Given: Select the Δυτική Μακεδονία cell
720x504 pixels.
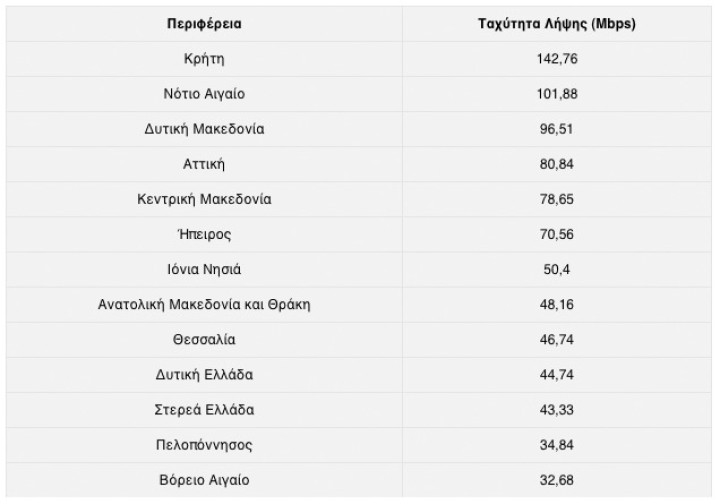Looking at the screenshot, I should (x=204, y=129).
